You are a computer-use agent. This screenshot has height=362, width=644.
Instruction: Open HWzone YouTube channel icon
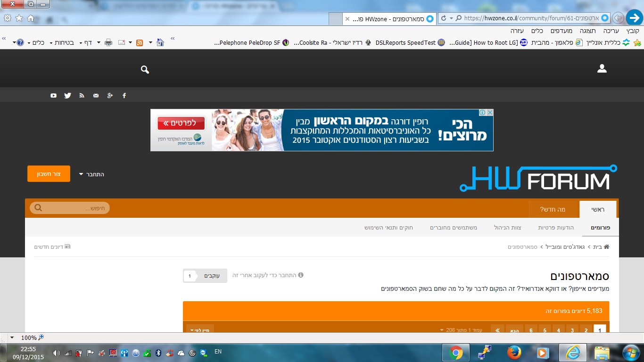coord(54,95)
